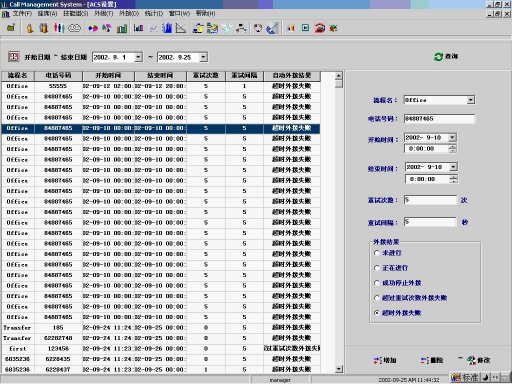Click the 电话号码 input field
This screenshot has height=384, width=512.
point(439,118)
